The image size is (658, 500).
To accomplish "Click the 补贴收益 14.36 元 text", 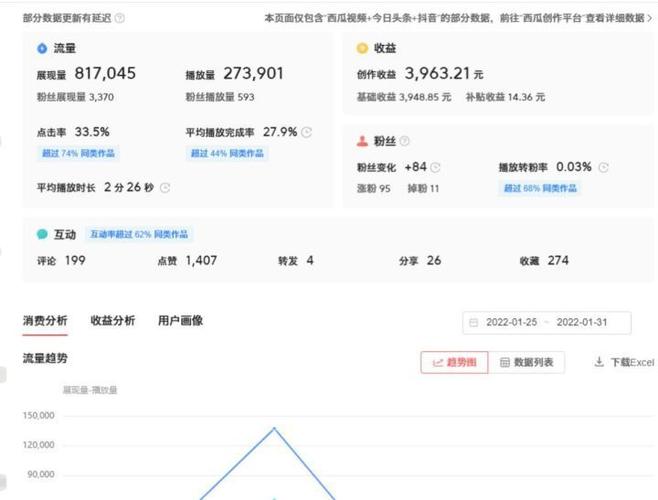I will 505,97.
